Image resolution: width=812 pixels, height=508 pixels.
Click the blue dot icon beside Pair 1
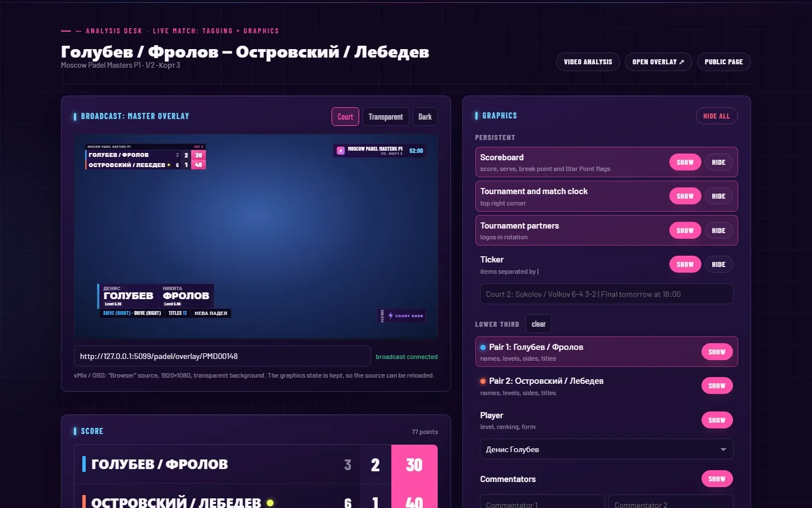[x=483, y=347]
